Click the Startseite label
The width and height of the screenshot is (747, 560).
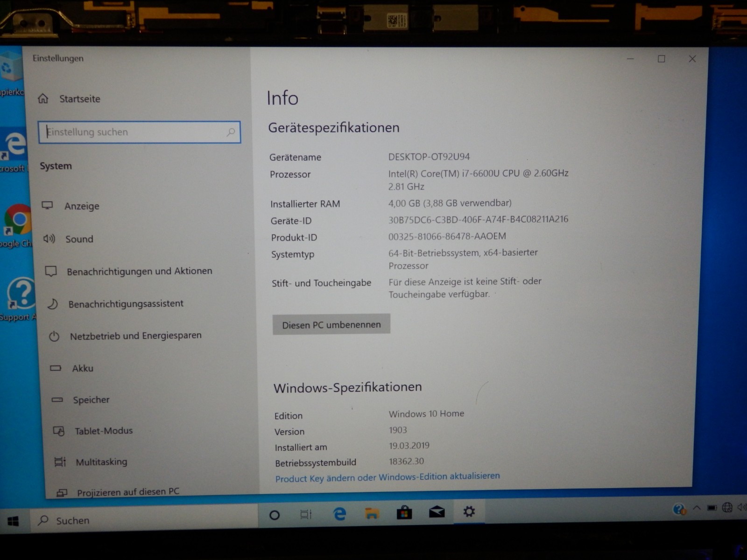click(x=80, y=99)
